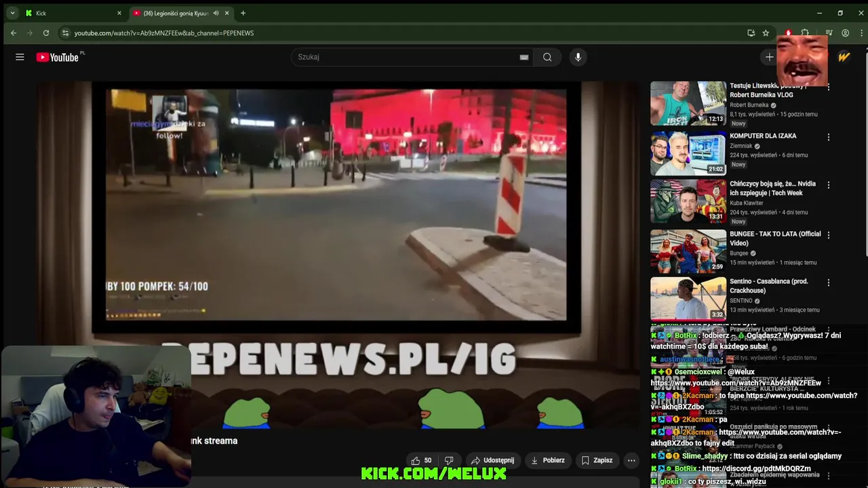Viewport: 868px width, 488px height.
Task: Click the Zapisz save button
Action: 597,460
